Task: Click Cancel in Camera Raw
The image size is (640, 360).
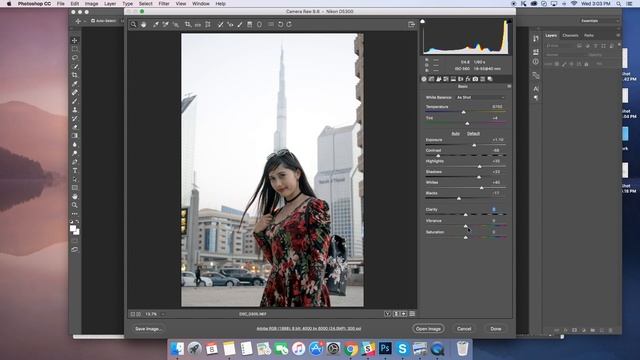Action: click(x=464, y=329)
